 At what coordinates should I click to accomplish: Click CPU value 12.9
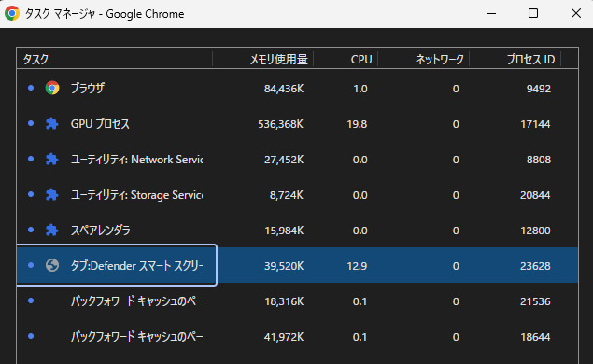click(357, 266)
